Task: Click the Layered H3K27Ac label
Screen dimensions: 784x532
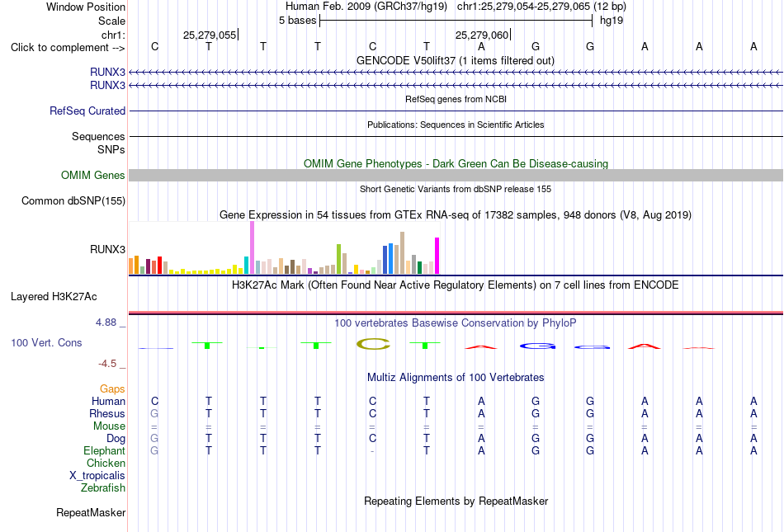Action: pos(54,297)
